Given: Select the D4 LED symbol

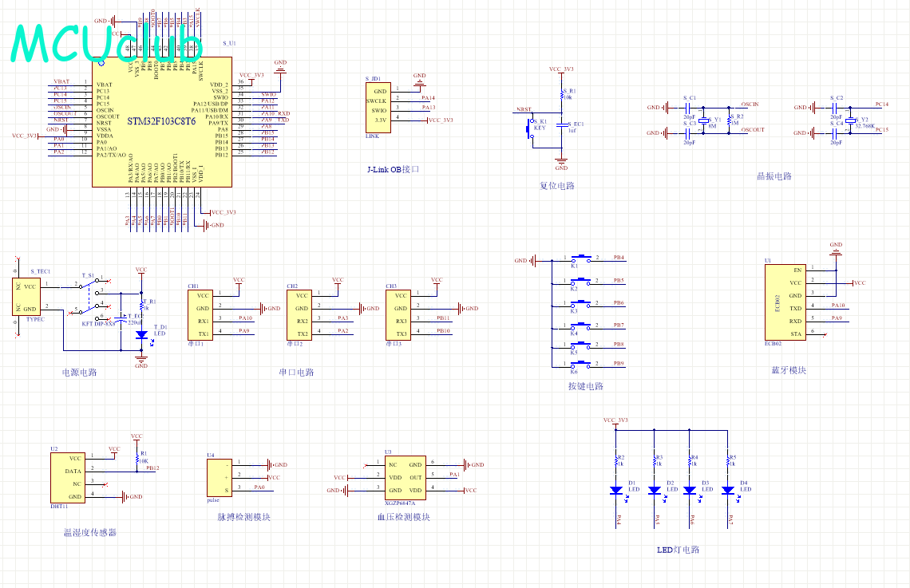Looking at the screenshot, I should 728,491.
